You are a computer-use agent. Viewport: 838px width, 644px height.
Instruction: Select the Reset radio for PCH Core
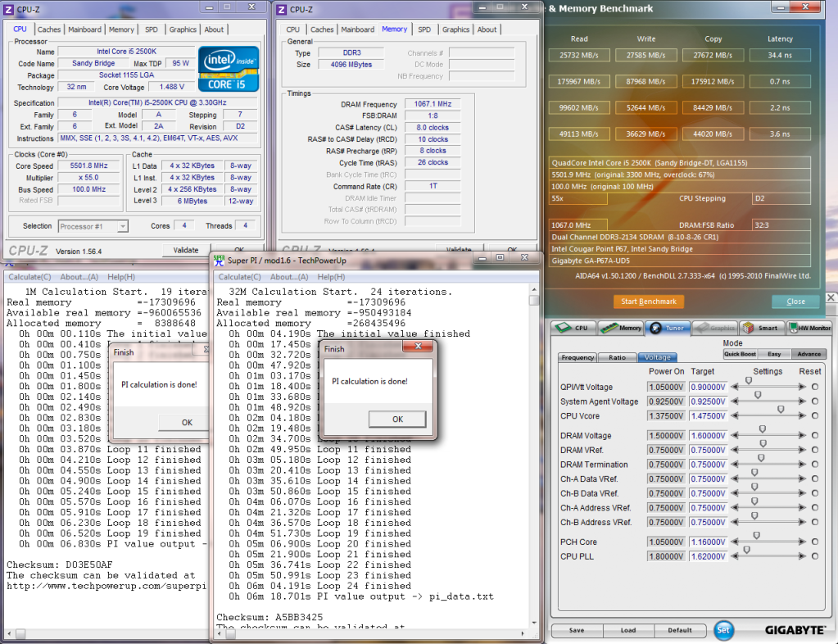tap(815, 542)
